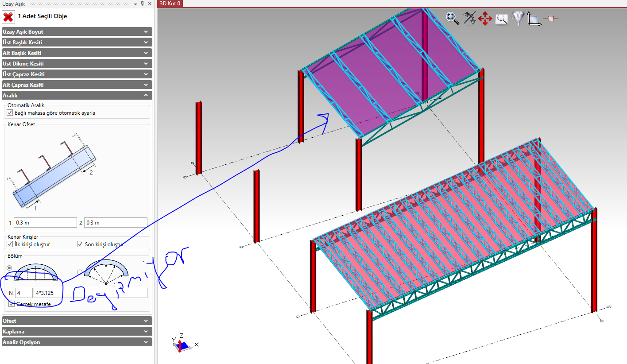The width and height of the screenshot is (627, 364).
Task: Click the red X deselect object button
Action: tap(8, 16)
